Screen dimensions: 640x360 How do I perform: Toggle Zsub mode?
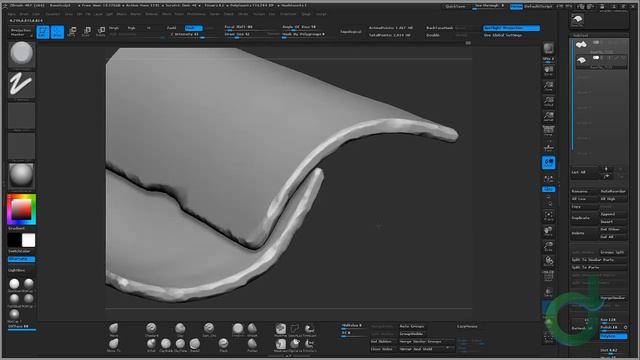[x=193, y=28]
